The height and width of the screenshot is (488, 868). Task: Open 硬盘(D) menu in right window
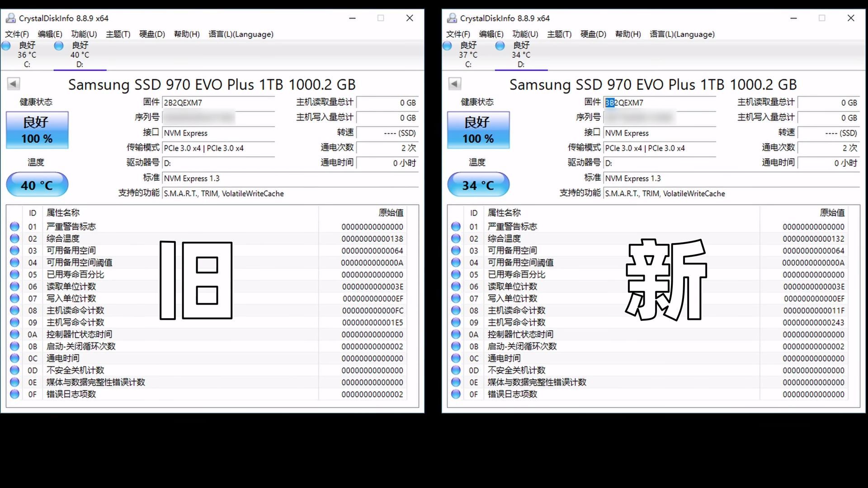point(593,34)
